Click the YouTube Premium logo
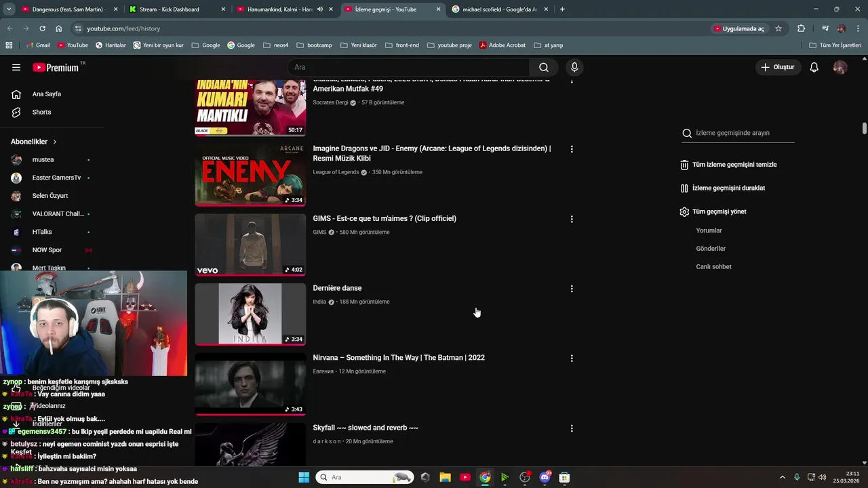 pyautogui.click(x=56, y=67)
